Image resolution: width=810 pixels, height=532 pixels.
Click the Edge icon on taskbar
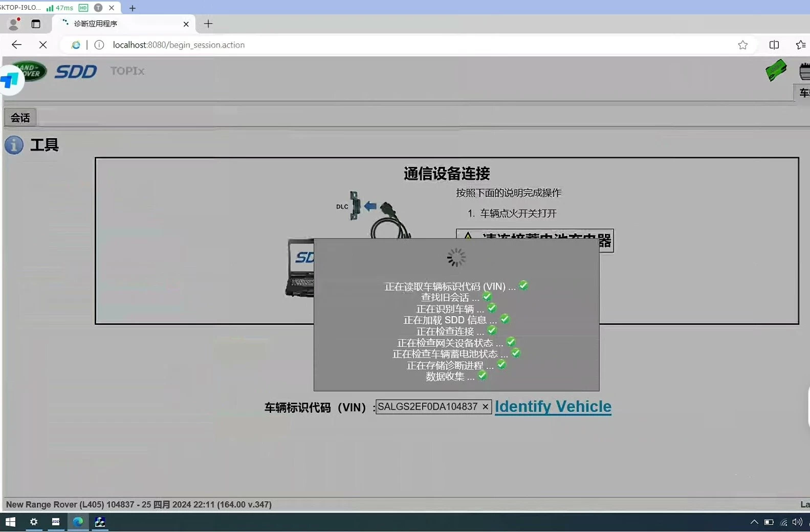tap(78, 522)
